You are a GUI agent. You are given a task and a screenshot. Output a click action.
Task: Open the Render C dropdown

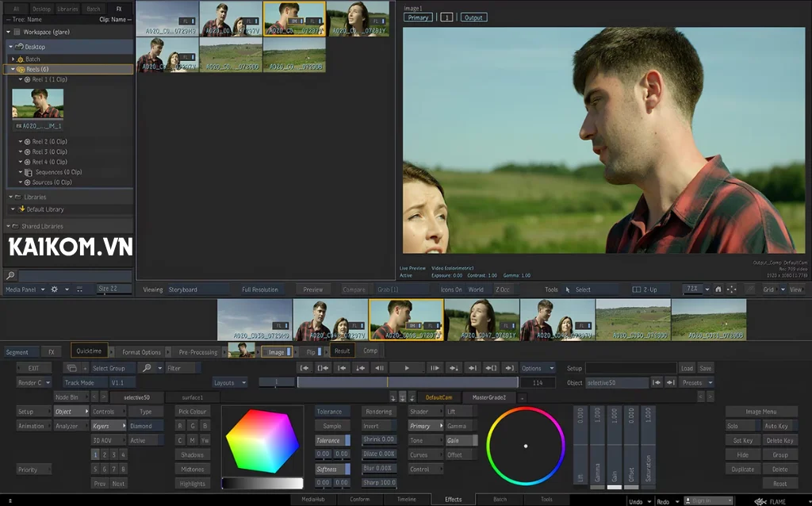click(33, 383)
